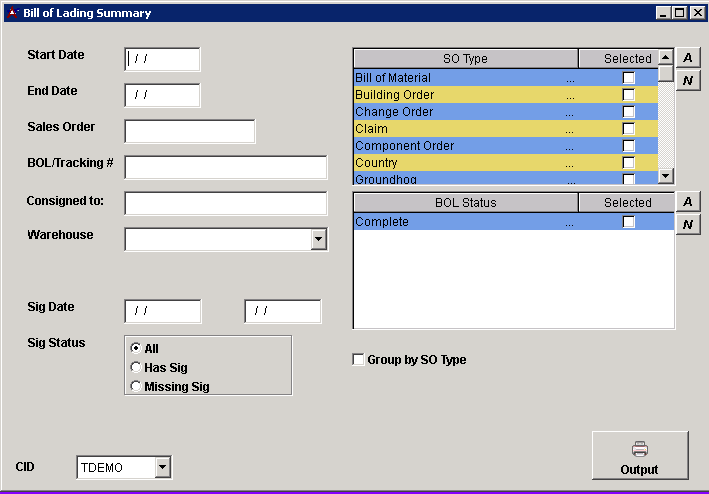The width and height of the screenshot is (709, 494).
Task: Click the Output printer button
Action: [640, 456]
